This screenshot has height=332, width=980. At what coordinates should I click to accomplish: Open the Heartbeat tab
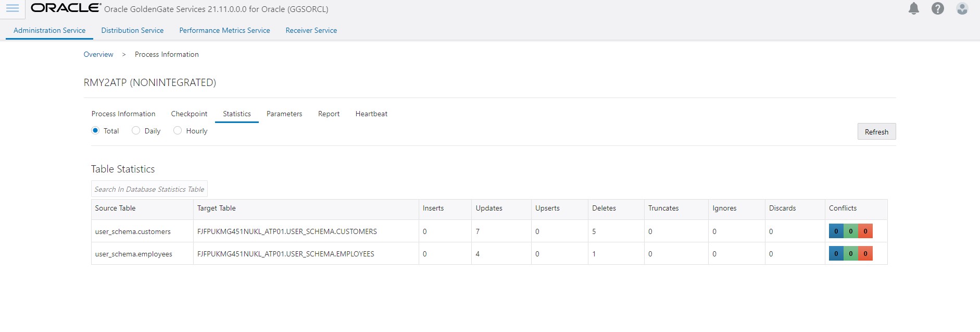pos(371,114)
